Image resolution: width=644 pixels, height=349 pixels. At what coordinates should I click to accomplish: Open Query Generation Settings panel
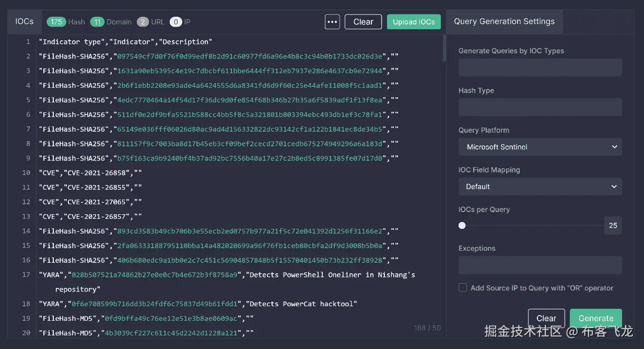tap(504, 21)
